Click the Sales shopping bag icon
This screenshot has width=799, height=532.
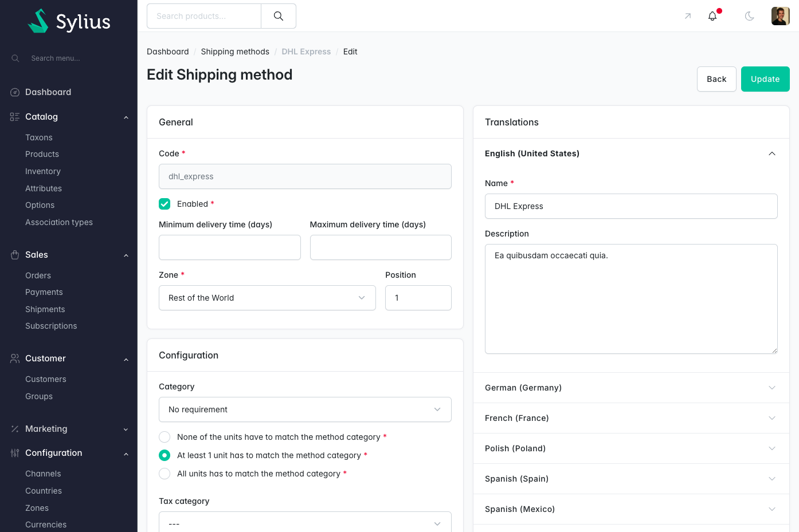tap(15, 255)
